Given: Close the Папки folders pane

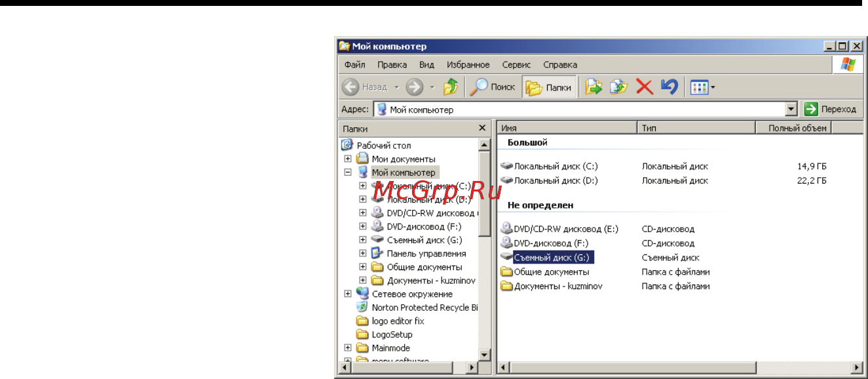Looking at the screenshot, I should coord(482,129).
